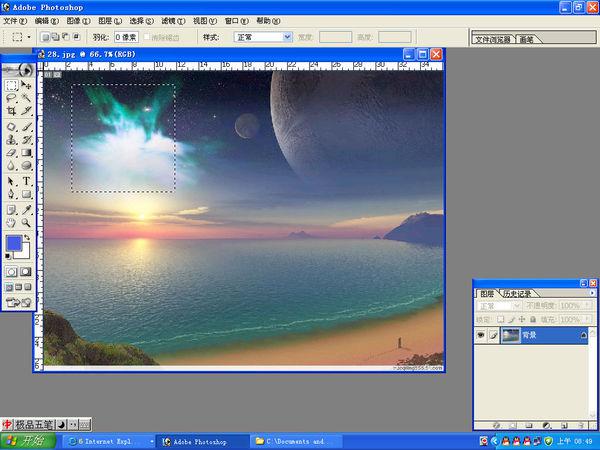Select the Eyedropper tool

26,210
